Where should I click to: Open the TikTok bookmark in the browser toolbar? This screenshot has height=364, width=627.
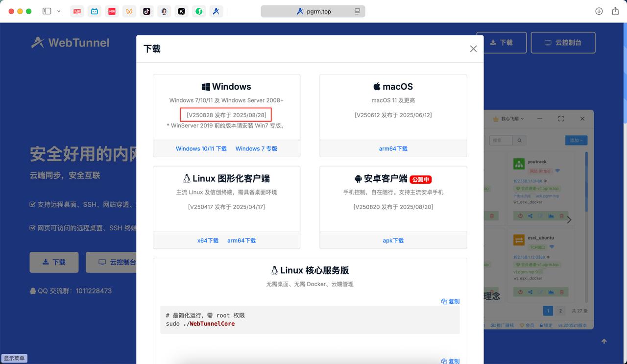pos(146,11)
